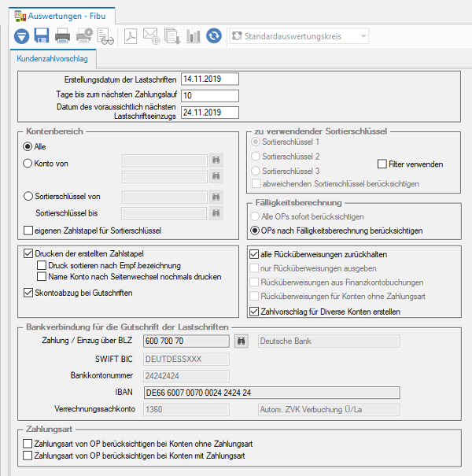Toggle Skontoabzug bei Gutschriften

(28, 293)
